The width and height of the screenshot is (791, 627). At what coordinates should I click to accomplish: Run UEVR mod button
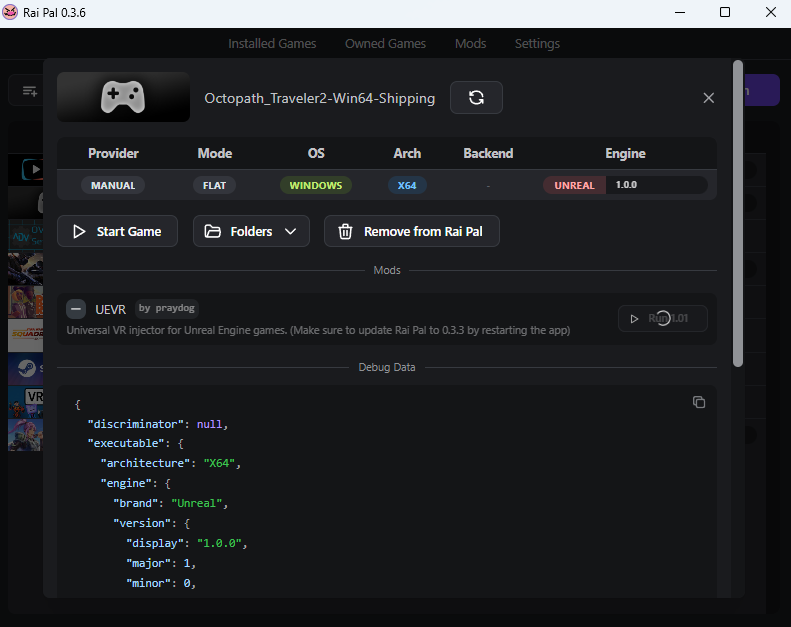(x=662, y=318)
